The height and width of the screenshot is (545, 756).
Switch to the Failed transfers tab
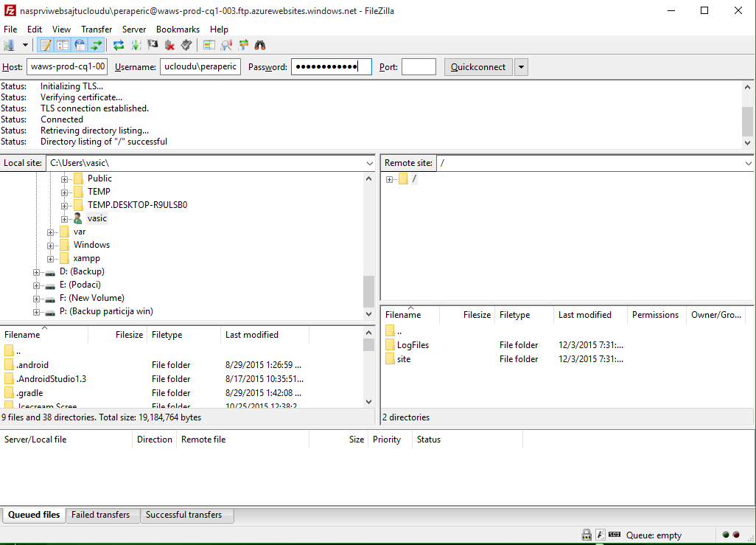tap(100, 515)
